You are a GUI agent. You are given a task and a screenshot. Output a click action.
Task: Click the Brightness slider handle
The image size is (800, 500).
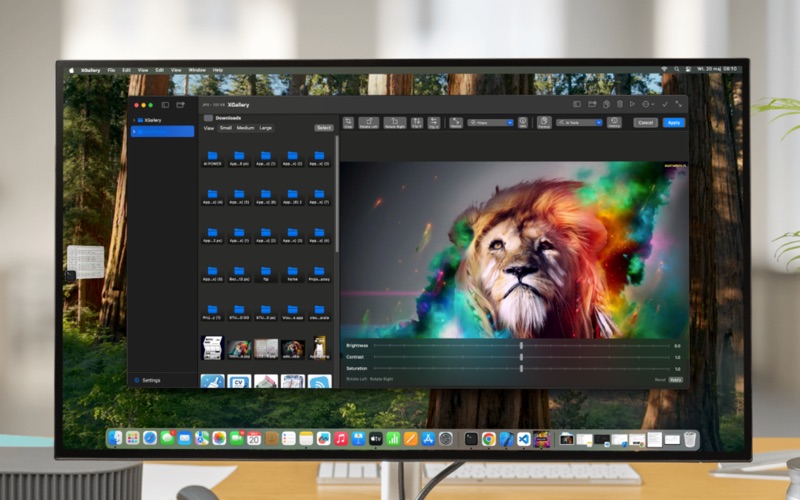[521, 345]
